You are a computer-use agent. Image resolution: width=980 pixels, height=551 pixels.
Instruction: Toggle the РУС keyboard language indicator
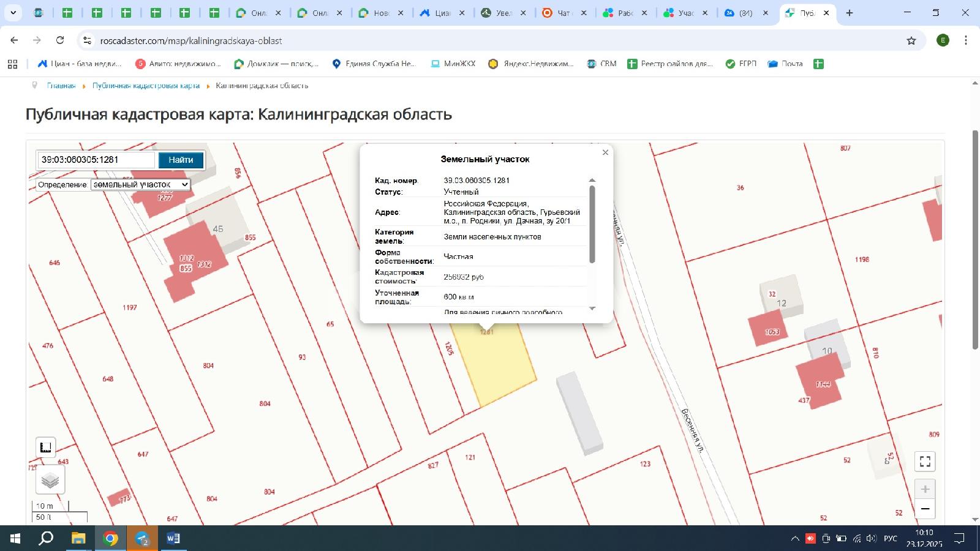891,539
